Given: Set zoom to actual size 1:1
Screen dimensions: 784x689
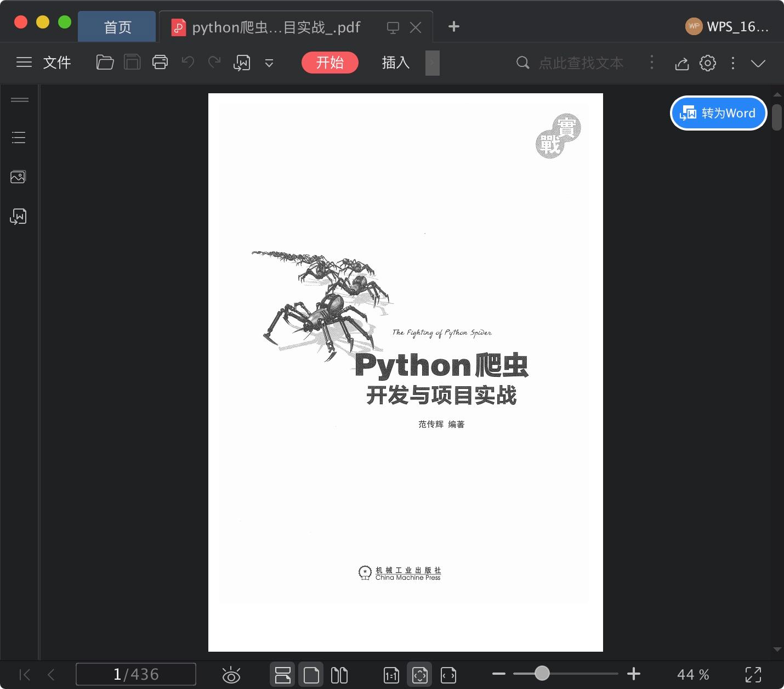Looking at the screenshot, I should pos(391,675).
